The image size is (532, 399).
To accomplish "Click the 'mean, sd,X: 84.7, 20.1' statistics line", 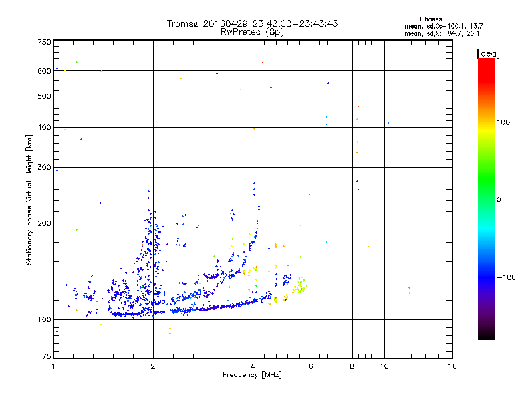I will (x=442, y=33).
